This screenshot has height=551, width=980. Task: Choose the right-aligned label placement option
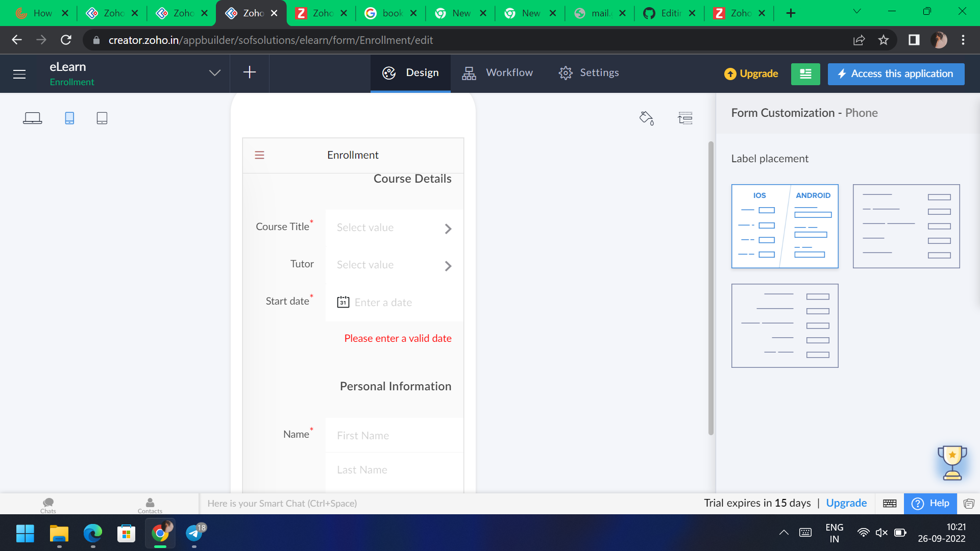906,226
